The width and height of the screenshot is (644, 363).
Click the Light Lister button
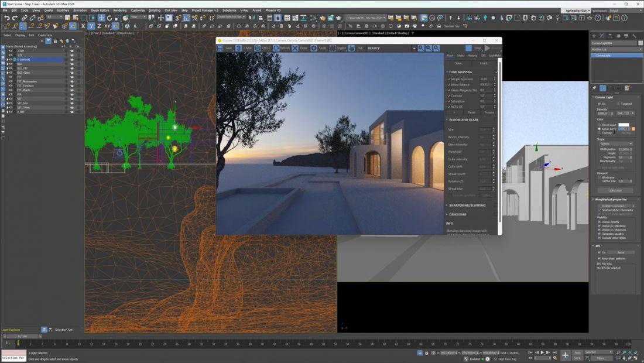[615, 190]
